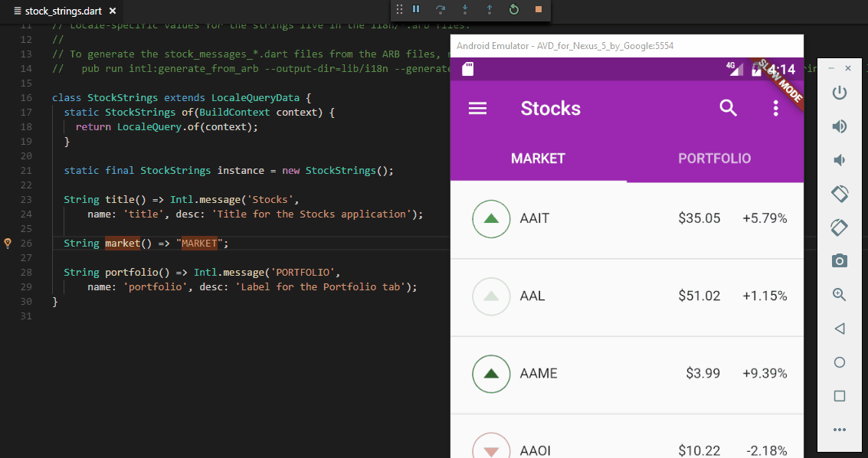868x458 pixels.
Task: Open the AAL stock row
Action: (627, 297)
